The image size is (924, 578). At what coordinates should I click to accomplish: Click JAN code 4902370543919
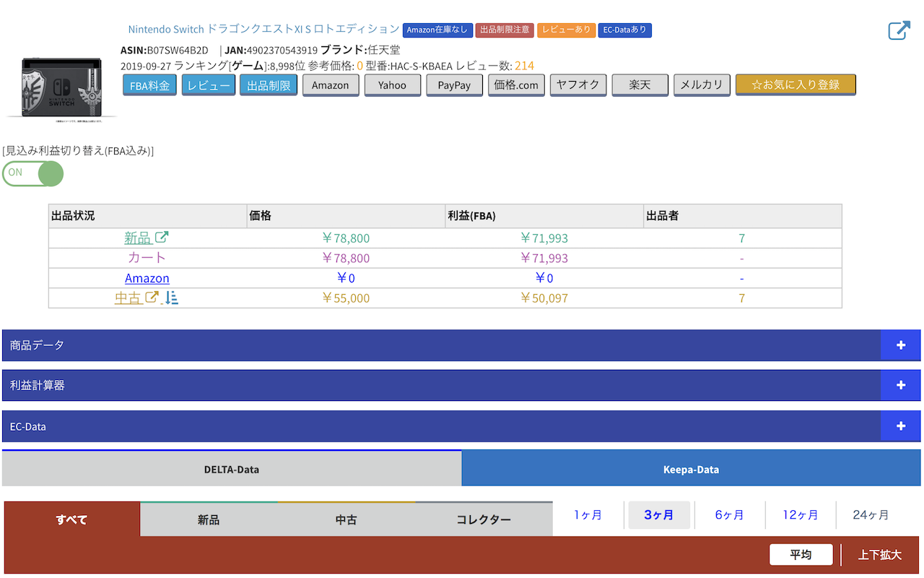pos(282,50)
